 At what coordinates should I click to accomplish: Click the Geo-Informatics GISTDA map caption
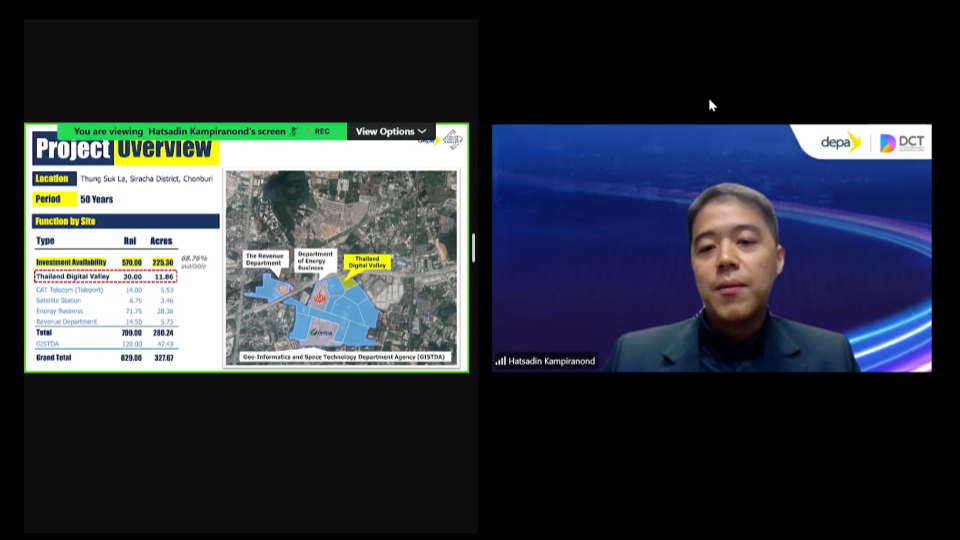pyautogui.click(x=343, y=357)
